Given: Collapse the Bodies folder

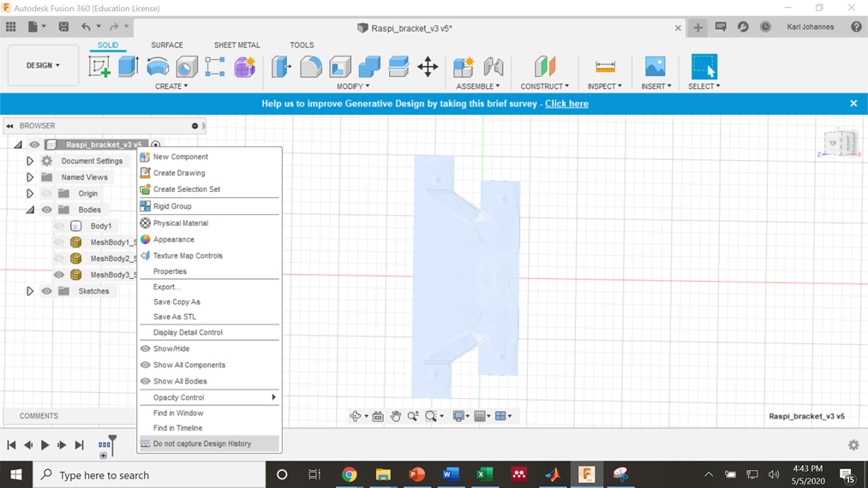Looking at the screenshot, I should pyautogui.click(x=30, y=210).
